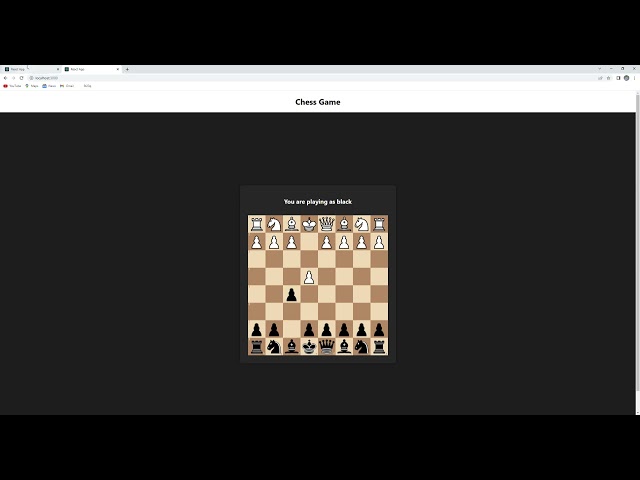Select the white rook in the board's top-right corner
Image resolution: width=640 pixels, height=480 pixels.
pos(379,224)
